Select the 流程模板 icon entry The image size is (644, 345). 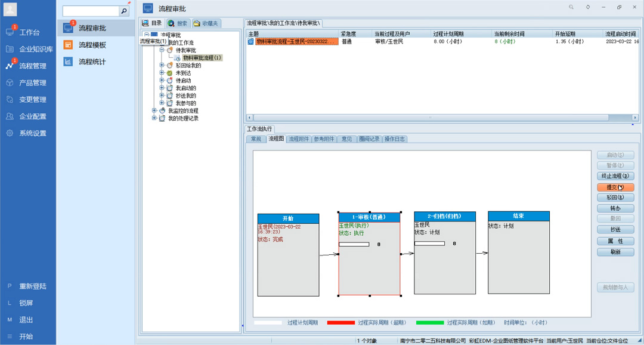[68, 45]
